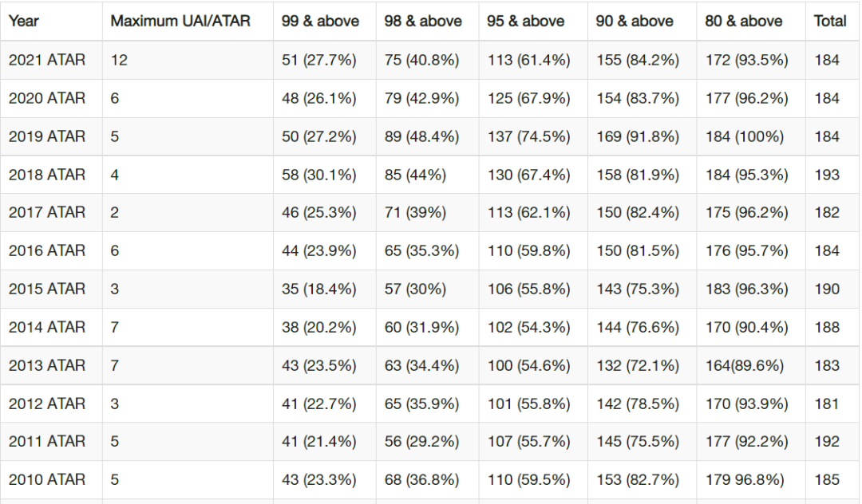
Task: Click the 2010 ATAR year cell
Action: [x=47, y=480]
